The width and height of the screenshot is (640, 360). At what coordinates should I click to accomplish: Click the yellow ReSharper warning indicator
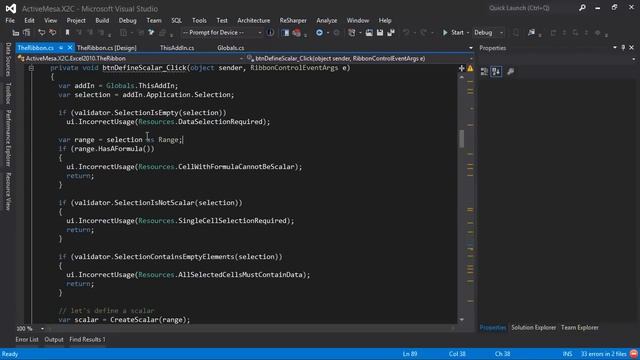[x=470, y=69]
